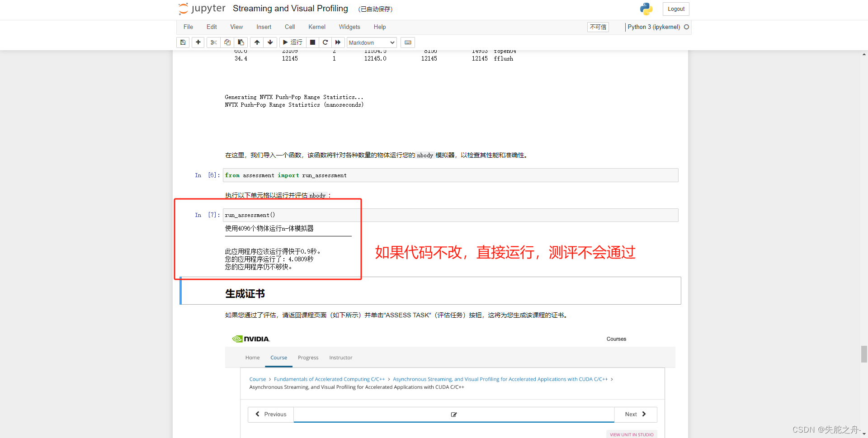Save notebook with the floppy disk icon
Image resolution: width=868 pixels, height=438 pixels.
pos(183,42)
